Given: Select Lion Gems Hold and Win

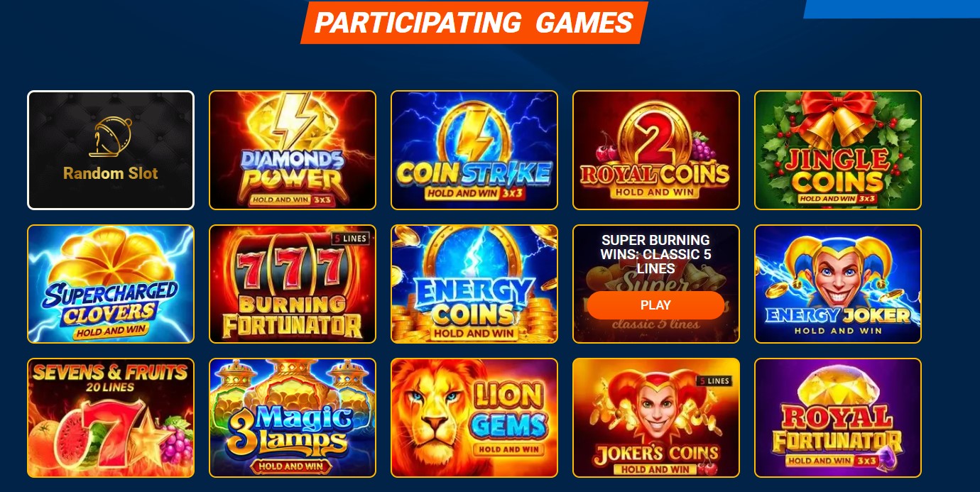Looking at the screenshot, I should pyautogui.click(x=474, y=417).
